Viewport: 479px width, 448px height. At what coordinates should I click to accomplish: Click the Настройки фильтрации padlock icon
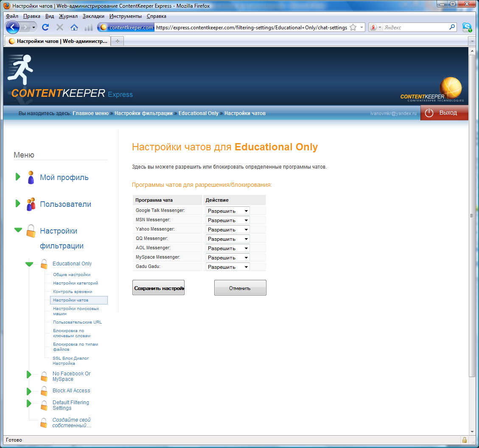click(31, 231)
